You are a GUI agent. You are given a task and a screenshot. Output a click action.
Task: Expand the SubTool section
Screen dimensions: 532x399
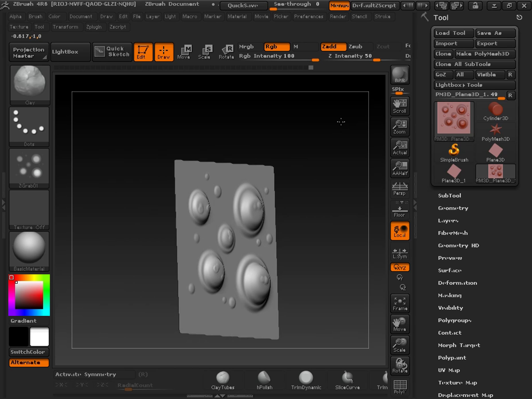pos(449,196)
